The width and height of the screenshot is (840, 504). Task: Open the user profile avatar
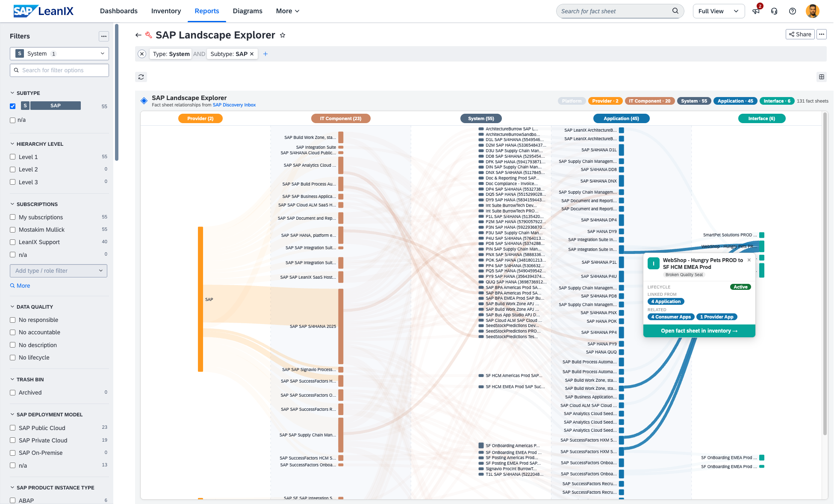point(812,11)
